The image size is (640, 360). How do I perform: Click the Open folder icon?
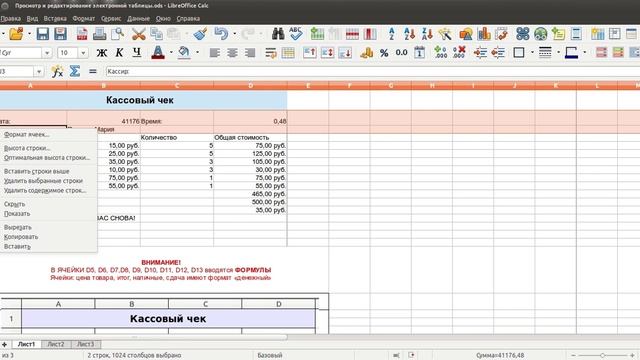click(16, 33)
